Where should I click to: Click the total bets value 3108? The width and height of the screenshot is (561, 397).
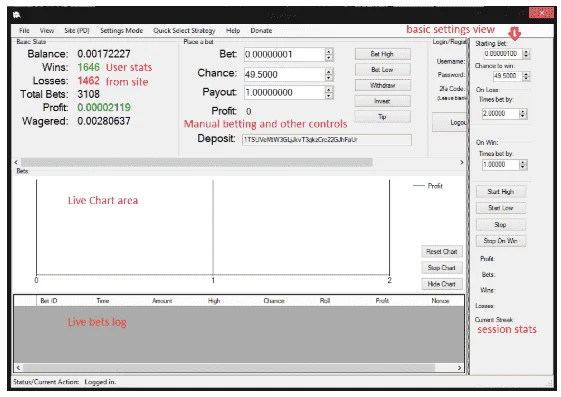coord(88,94)
